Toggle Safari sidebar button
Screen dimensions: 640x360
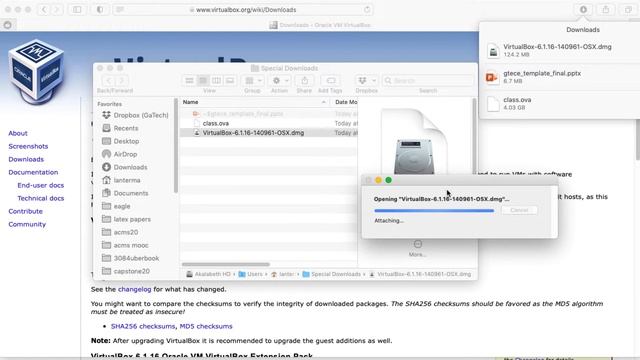(x=77, y=9)
